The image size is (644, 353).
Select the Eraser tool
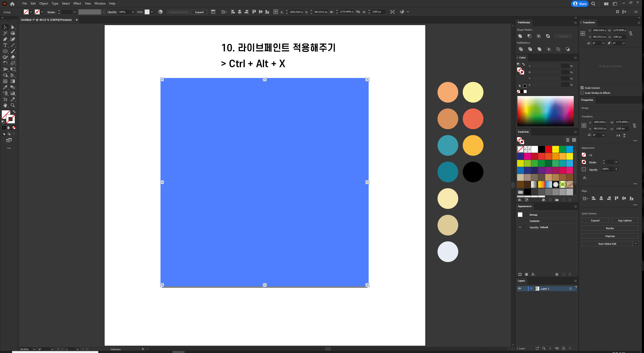[x=13, y=57]
